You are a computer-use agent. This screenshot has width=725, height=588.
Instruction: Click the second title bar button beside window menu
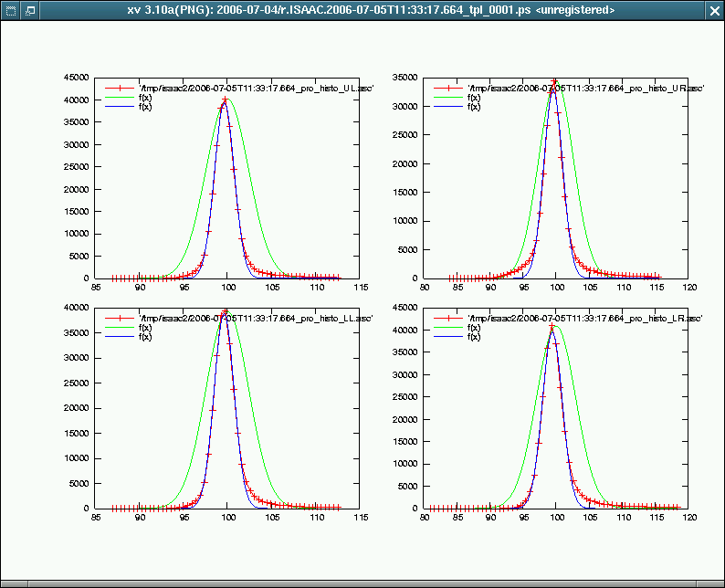point(29,10)
